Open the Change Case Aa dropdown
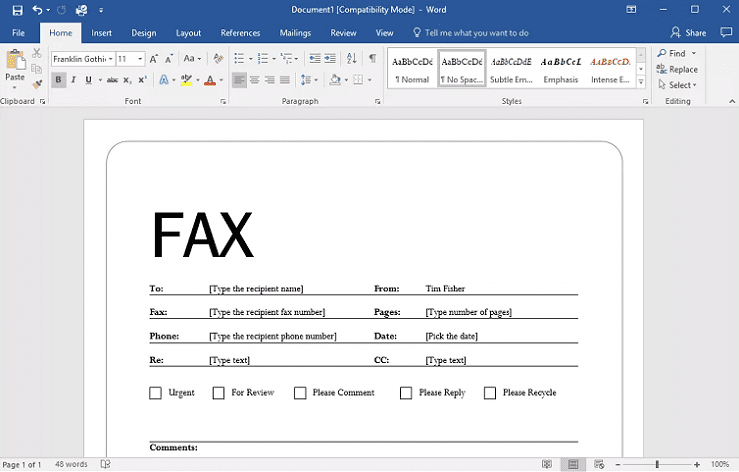This screenshot has width=739, height=472. click(192, 58)
